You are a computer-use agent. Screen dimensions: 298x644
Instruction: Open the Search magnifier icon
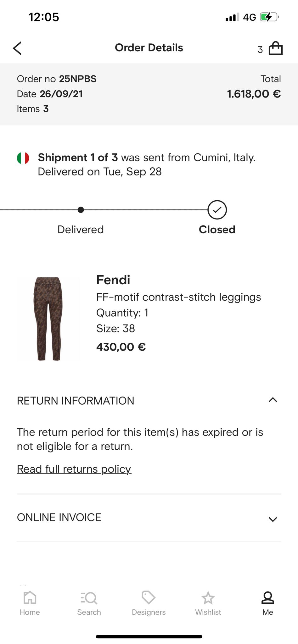(89, 597)
